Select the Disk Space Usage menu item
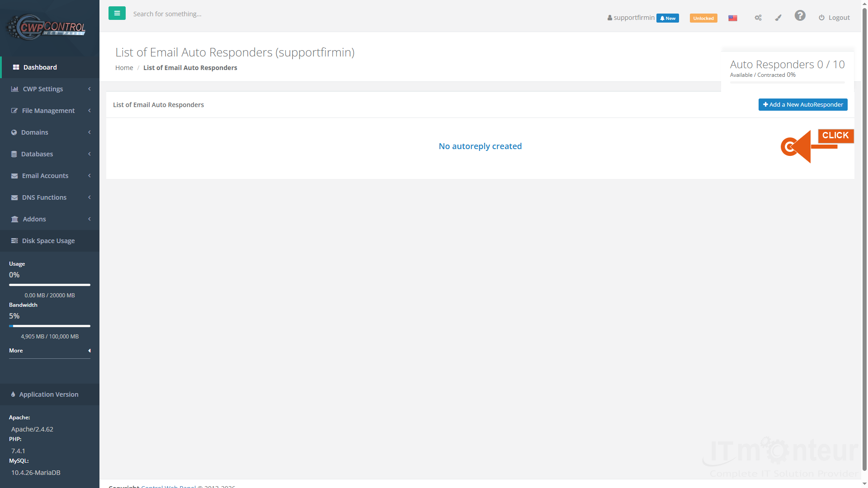 click(x=50, y=241)
